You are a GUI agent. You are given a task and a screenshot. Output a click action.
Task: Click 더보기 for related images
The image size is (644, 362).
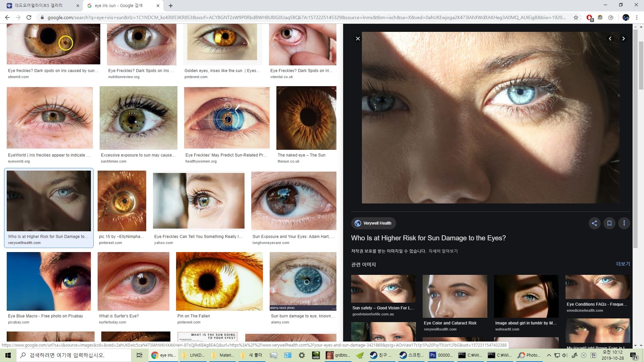click(623, 264)
